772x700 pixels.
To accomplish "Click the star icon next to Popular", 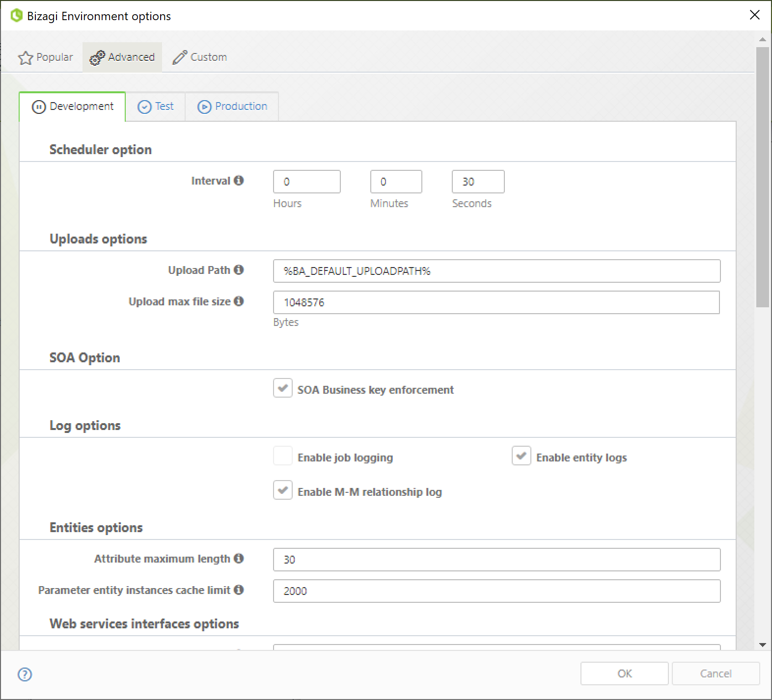I will click(x=26, y=57).
